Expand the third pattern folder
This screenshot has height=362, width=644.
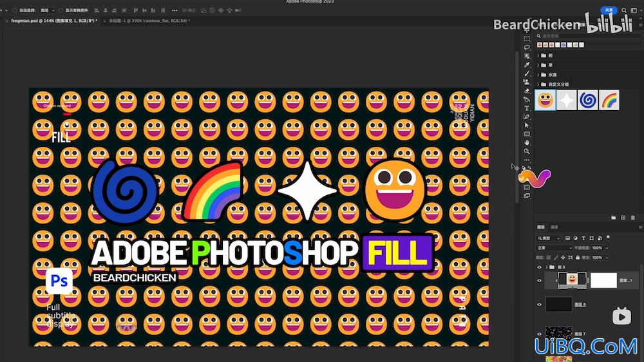[538, 75]
